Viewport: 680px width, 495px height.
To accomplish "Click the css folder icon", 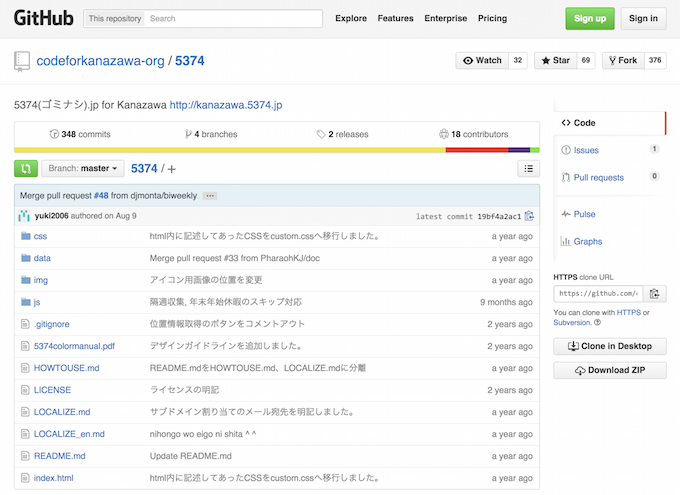I will 26,236.
